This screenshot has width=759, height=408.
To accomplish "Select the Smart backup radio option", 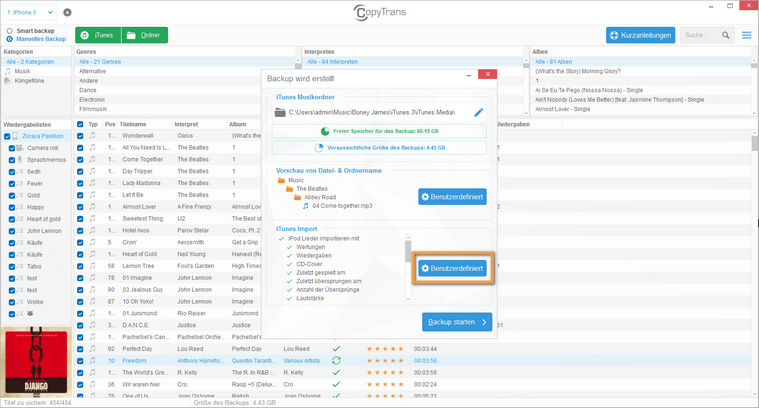I will click(9, 30).
